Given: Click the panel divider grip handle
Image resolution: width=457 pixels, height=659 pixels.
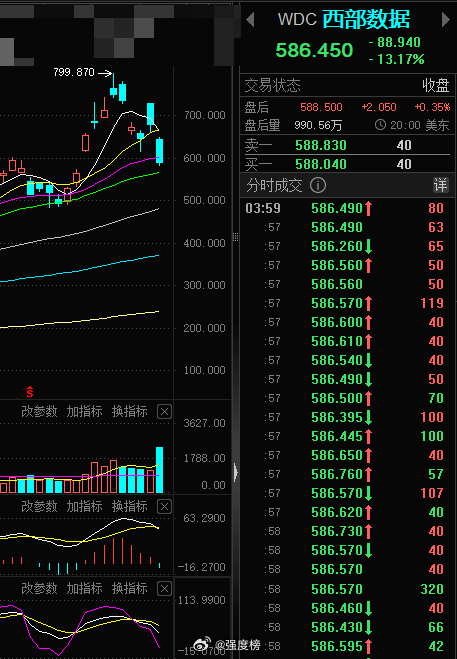Looking at the screenshot, I should pyautogui.click(x=235, y=237).
